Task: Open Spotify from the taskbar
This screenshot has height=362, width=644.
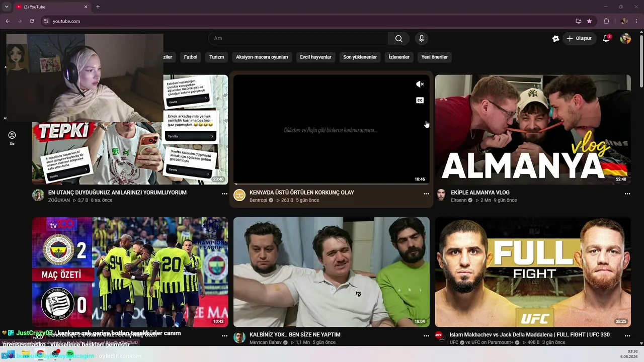Action: coord(70,354)
